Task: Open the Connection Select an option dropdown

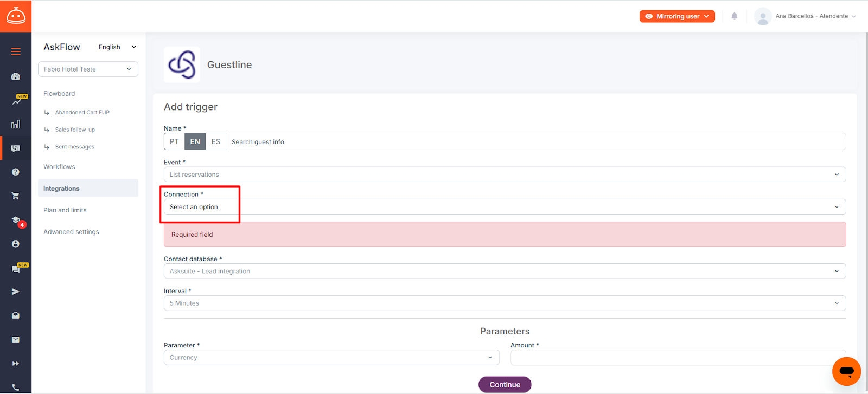Action: 505,207
